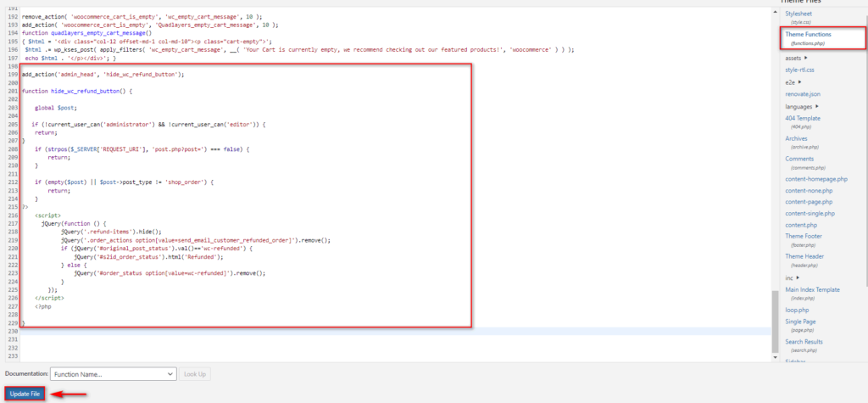
Task: Click the Update File button
Action: tap(25, 394)
